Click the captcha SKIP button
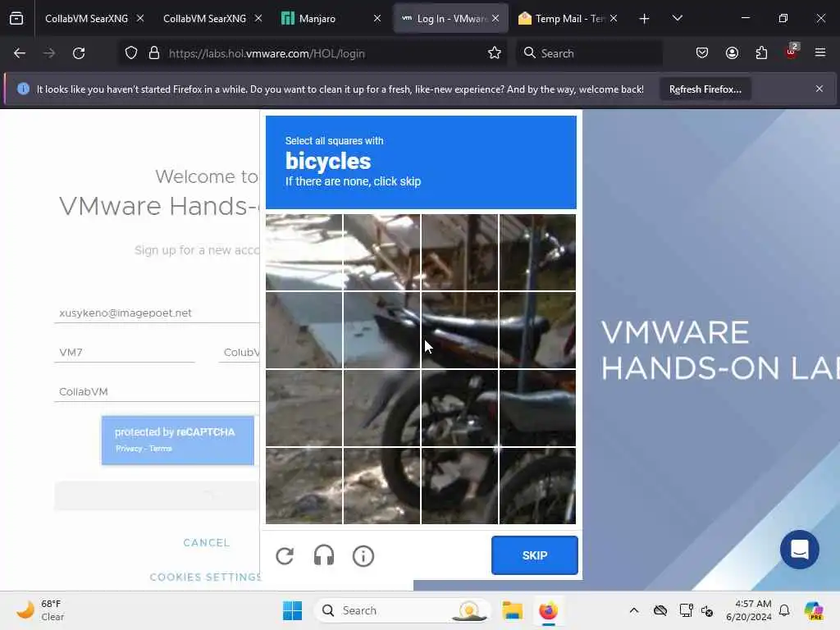This screenshot has width=840, height=630. pos(535,555)
